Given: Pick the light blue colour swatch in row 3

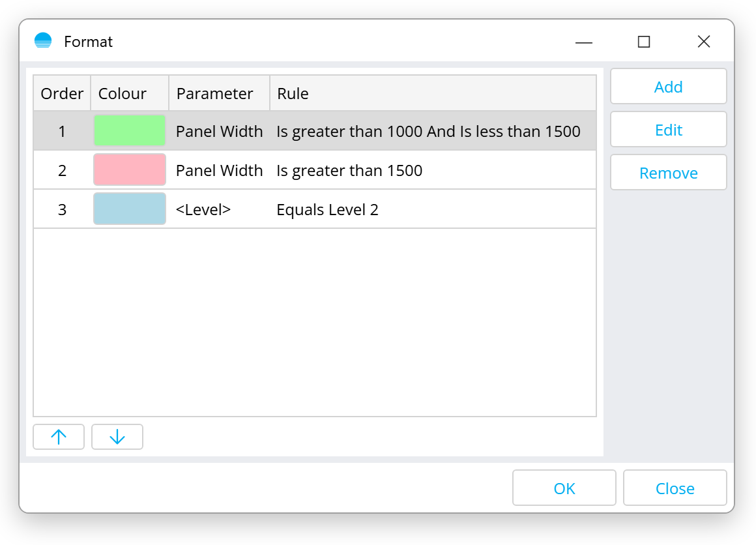Looking at the screenshot, I should coord(130,209).
